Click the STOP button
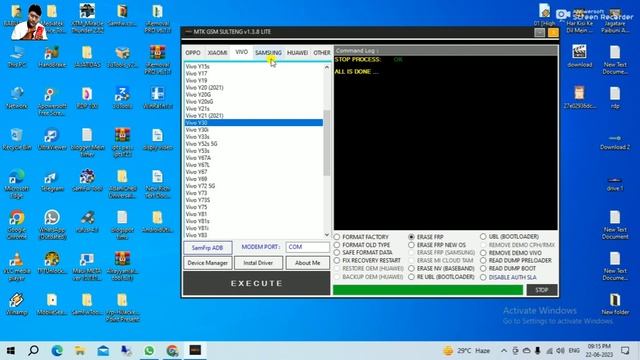The width and height of the screenshot is (640, 360). (542, 290)
